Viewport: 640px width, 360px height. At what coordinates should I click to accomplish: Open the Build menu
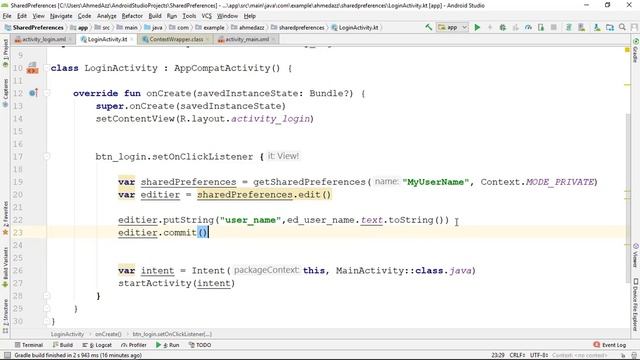(155, 16)
